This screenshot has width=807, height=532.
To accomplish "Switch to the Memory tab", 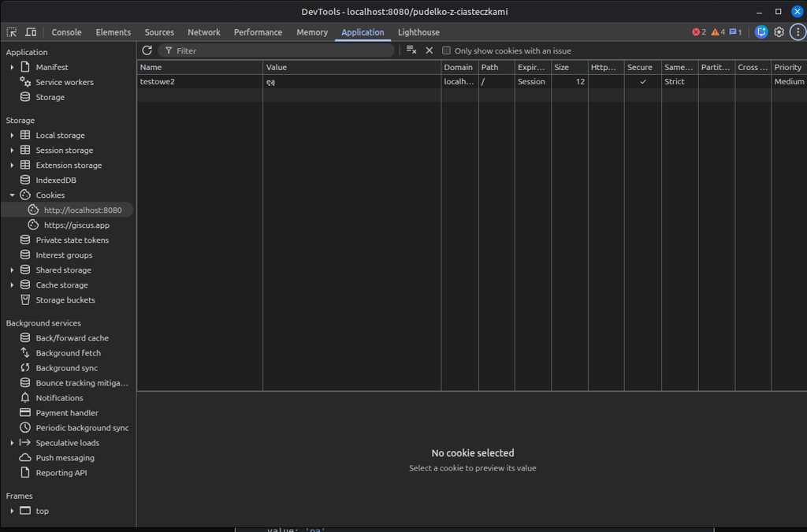I will click(x=312, y=32).
